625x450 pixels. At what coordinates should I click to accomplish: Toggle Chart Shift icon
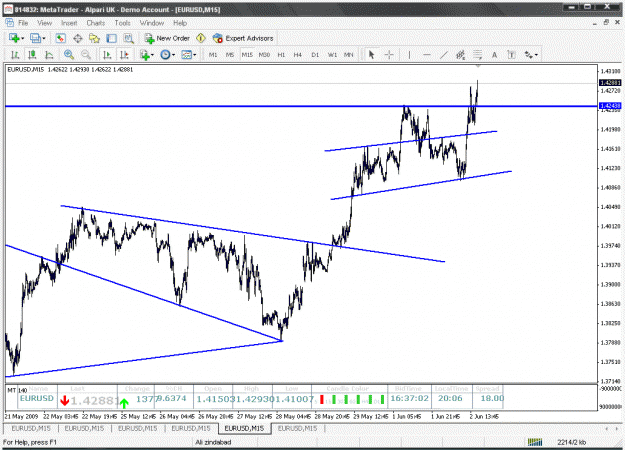coord(124,55)
